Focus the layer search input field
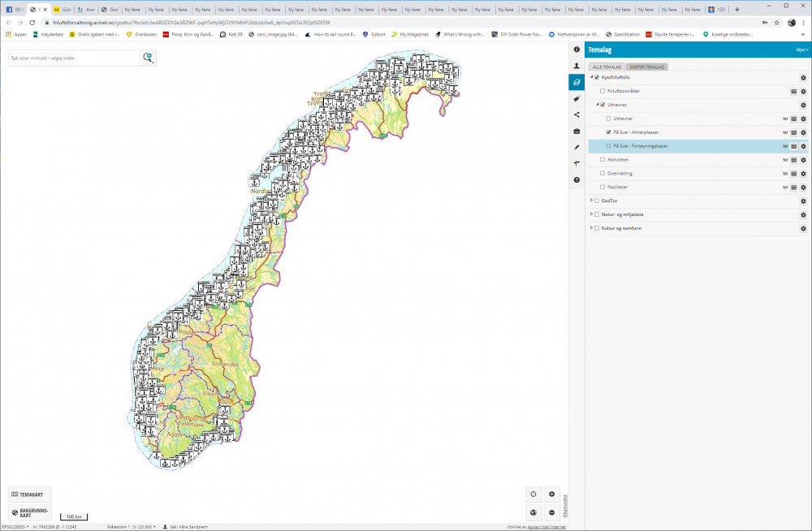This screenshot has height=531, width=812. 74,58
